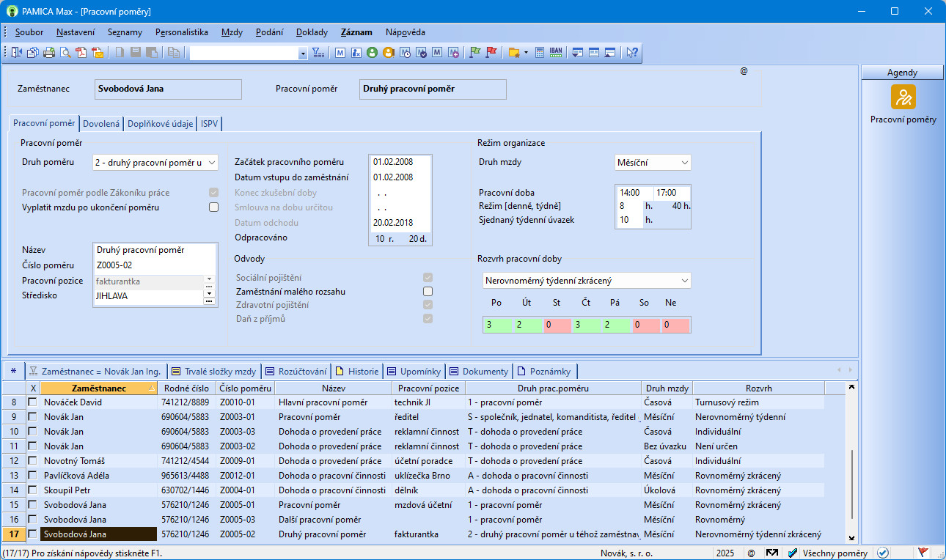Open the Druh poměru dropdown

coord(211,163)
